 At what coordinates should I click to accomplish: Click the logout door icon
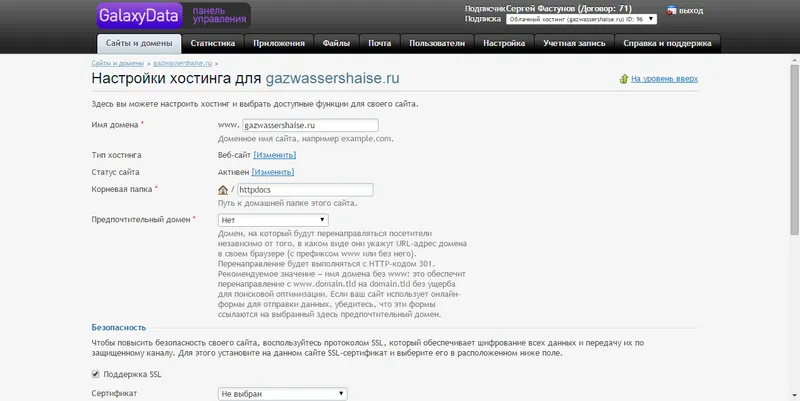[671, 10]
